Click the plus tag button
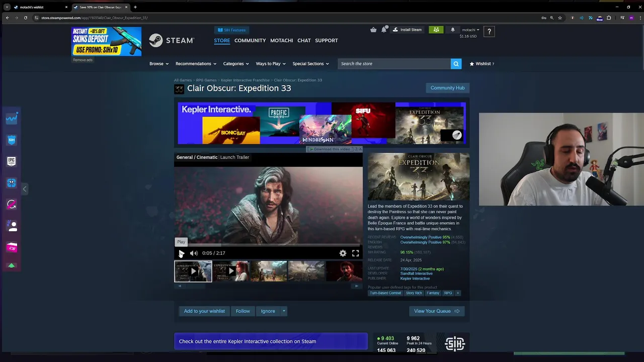Image resolution: width=644 pixels, height=362 pixels. (457, 293)
